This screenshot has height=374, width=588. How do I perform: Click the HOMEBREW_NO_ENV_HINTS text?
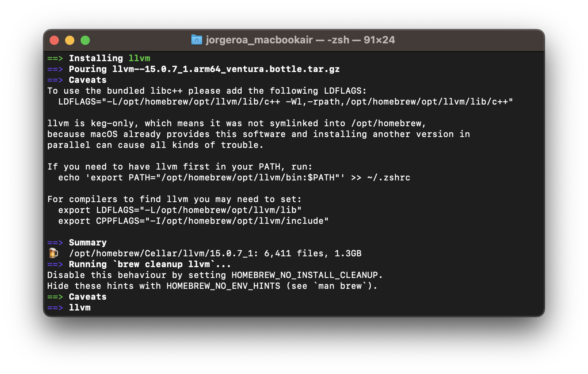(x=224, y=286)
